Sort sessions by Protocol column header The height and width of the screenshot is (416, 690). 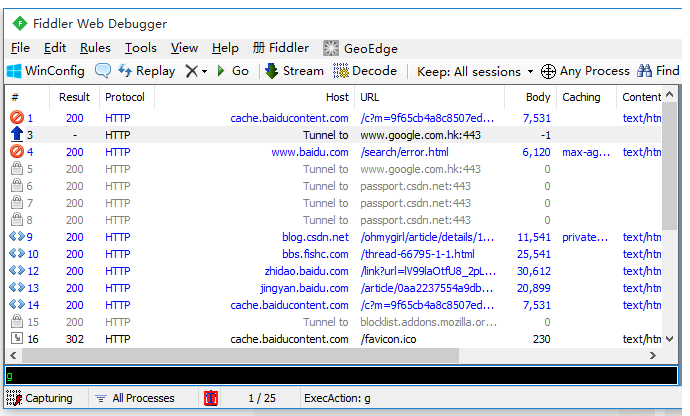tap(127, 97)
